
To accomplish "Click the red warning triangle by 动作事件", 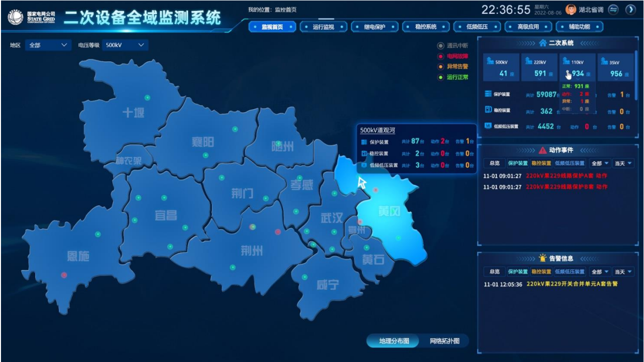I will tap(543, 150).
